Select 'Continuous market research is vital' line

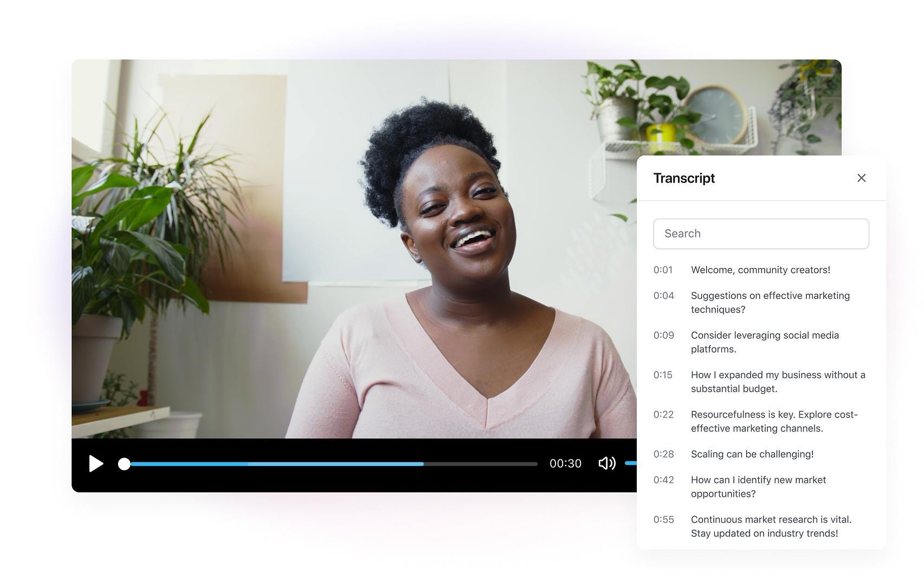(x=771, y=526)
